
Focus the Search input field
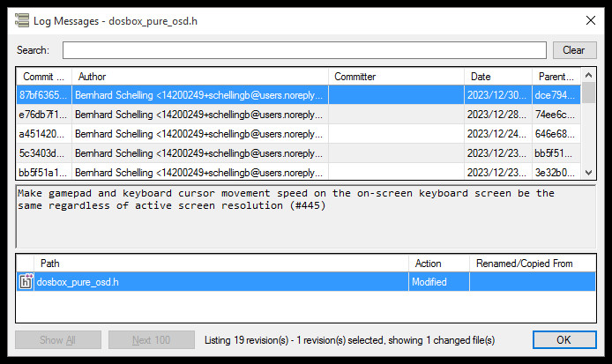[x=304, y=50]
